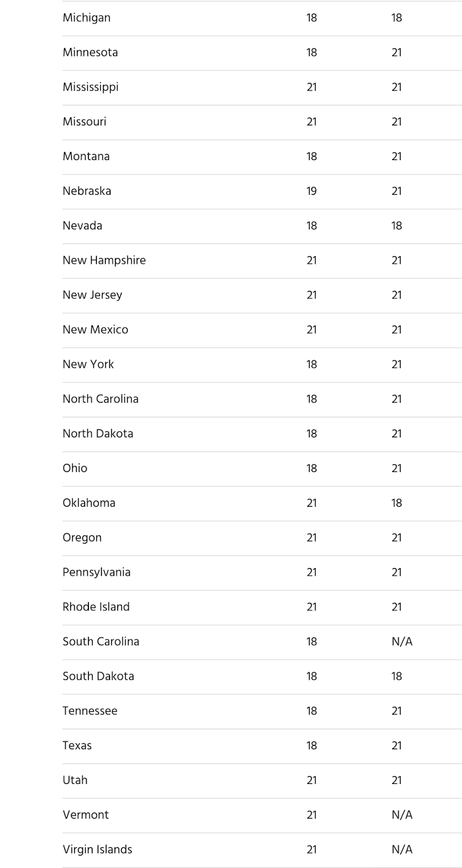
Task: Click the Rhode Island label
Action: pyautogui.click(x=96, y=607)
